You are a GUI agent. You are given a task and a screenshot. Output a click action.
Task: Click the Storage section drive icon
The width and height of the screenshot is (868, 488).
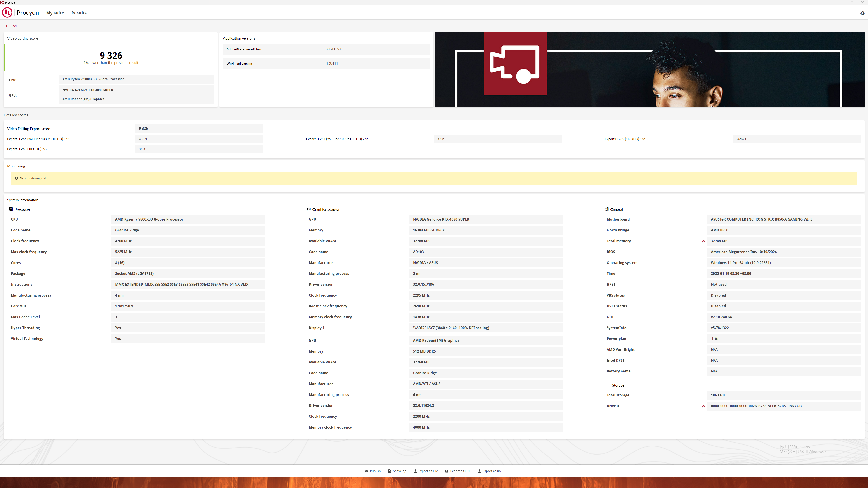(607, 385)
